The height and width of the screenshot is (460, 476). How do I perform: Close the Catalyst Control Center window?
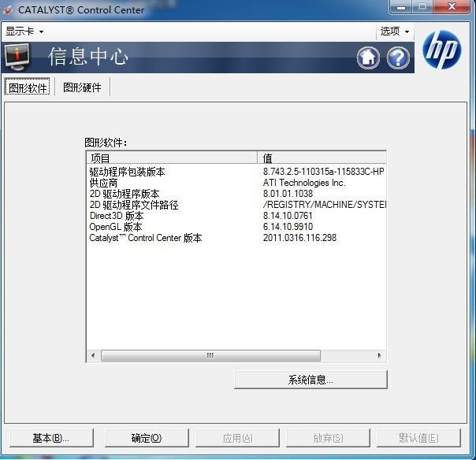(452, 6)
